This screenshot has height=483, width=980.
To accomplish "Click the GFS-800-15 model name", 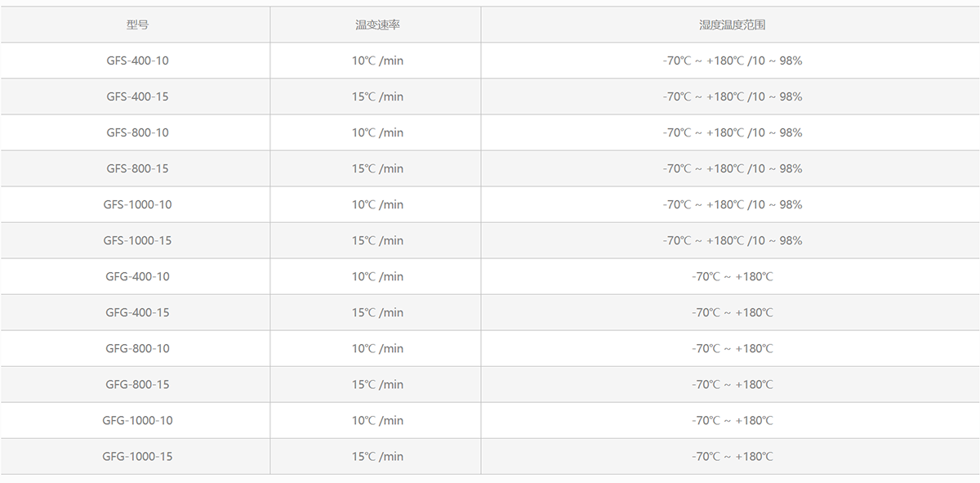I will (137, 168).
